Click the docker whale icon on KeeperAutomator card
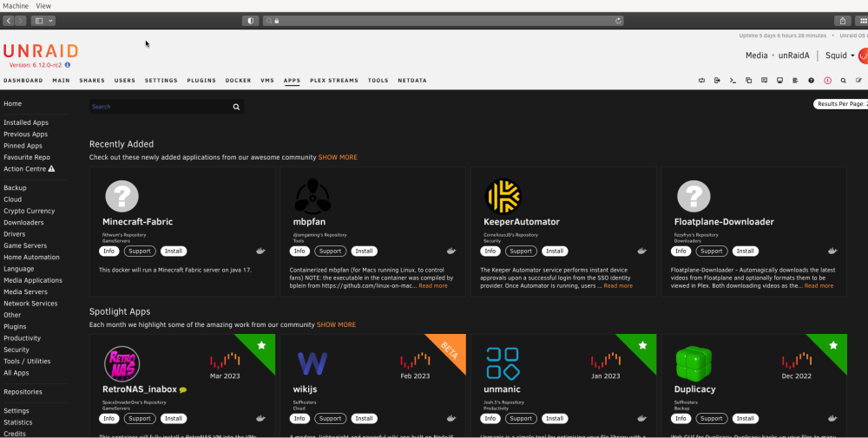This screenshot has height=438, width=868. click(641, 251)
